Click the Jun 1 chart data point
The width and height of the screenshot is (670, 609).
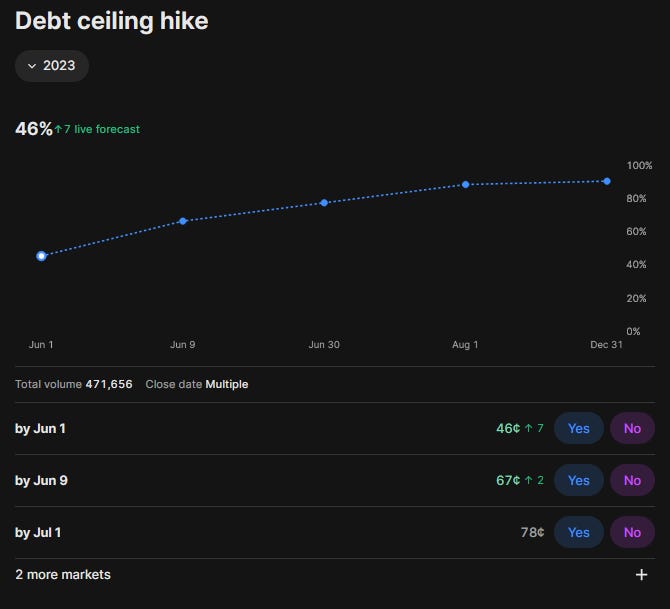[x=41, y=256]
